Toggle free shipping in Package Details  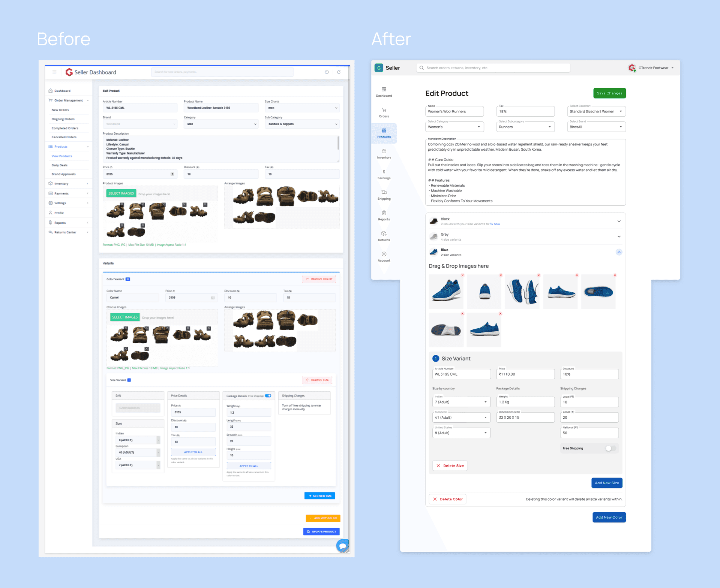[268, 395]
